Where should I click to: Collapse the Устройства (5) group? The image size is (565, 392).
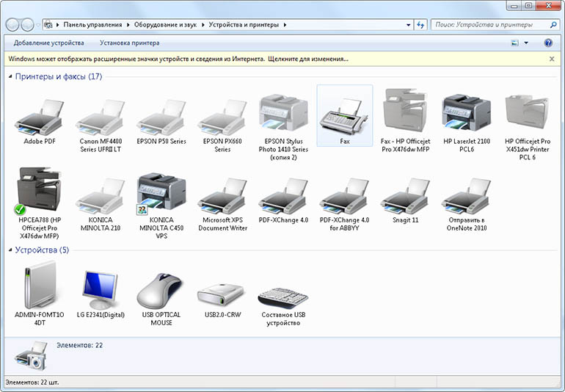coord(10,250)
